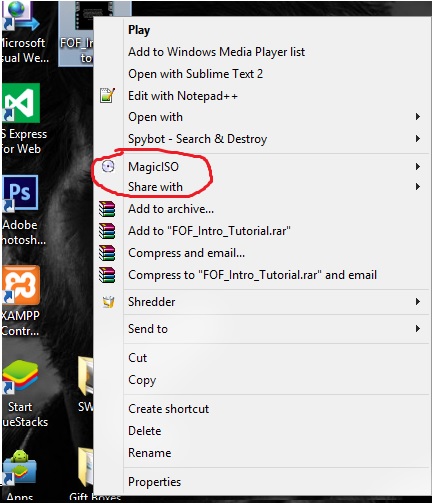Click the WinRAR icon beside Add to "FOF_Intro_Tutorial.rar"

coord(107,231)
